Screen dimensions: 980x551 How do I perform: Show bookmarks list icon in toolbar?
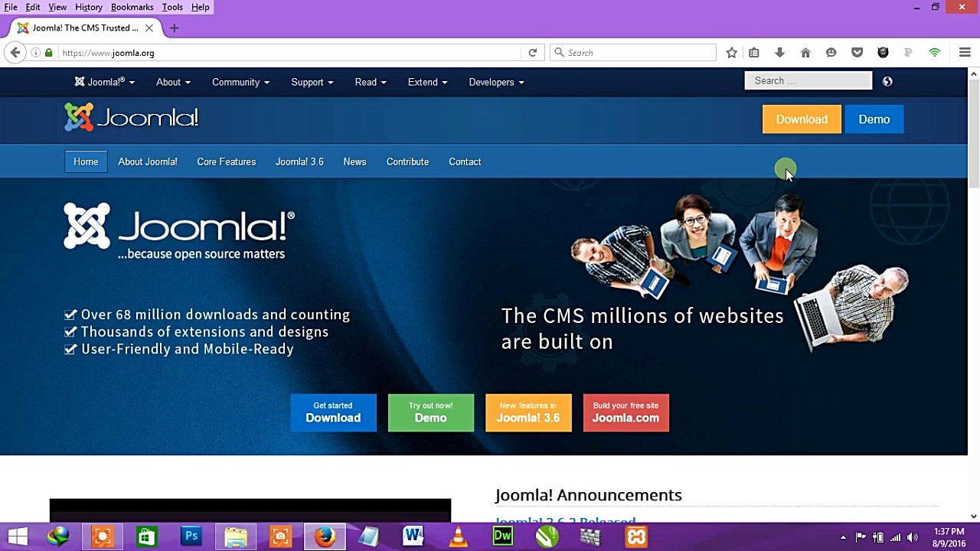point(754,53)
